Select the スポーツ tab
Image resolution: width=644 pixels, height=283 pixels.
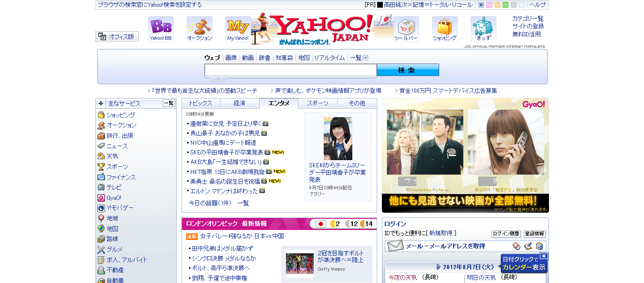tap(317, 103)
